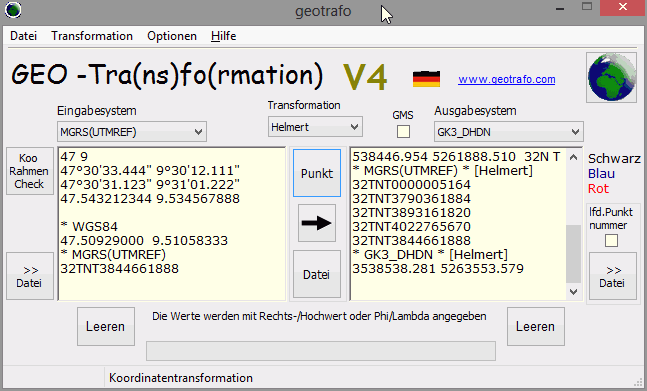This screenshot has height=391, width=647.
Task: Click input line 32TNT3844661888
Action: (119, 269)
